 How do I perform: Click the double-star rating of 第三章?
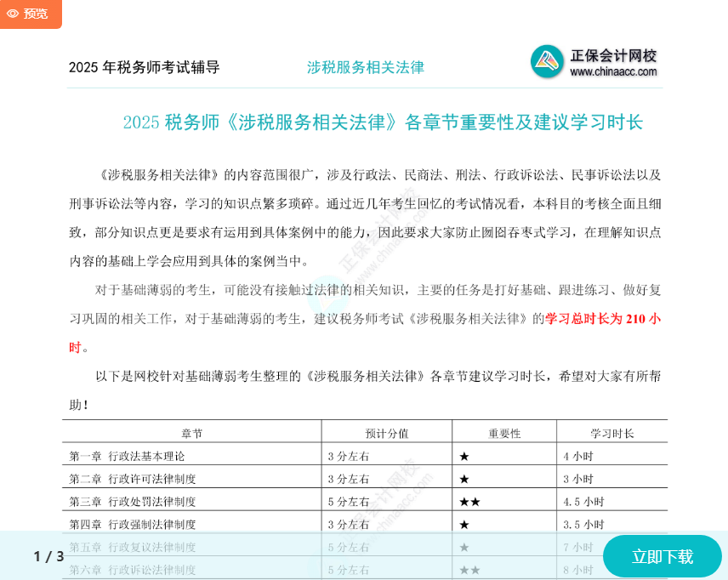pos(469,502)
